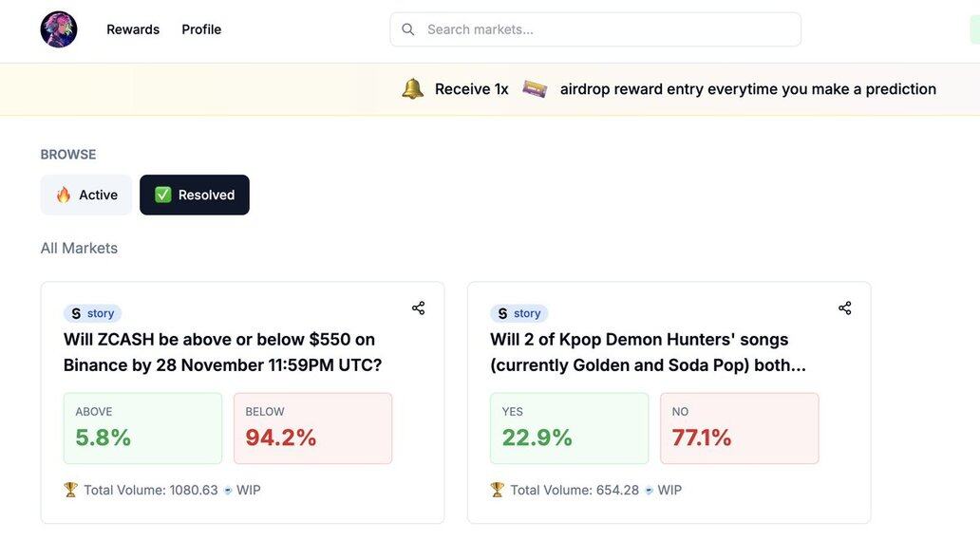The height and width of the screenshot is (559, 980).
Task: Click the trophy icon on Kpop card
Action: click(x=498, y=490)
